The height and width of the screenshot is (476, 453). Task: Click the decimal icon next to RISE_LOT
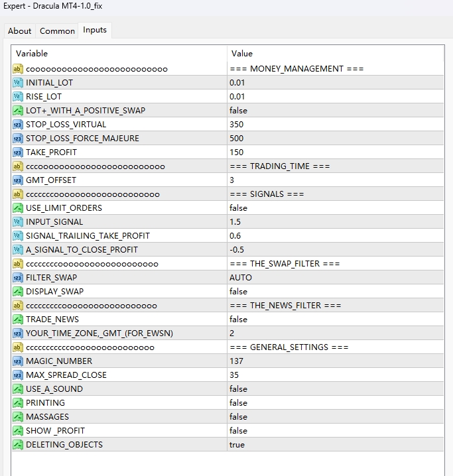tap(18, 97)
